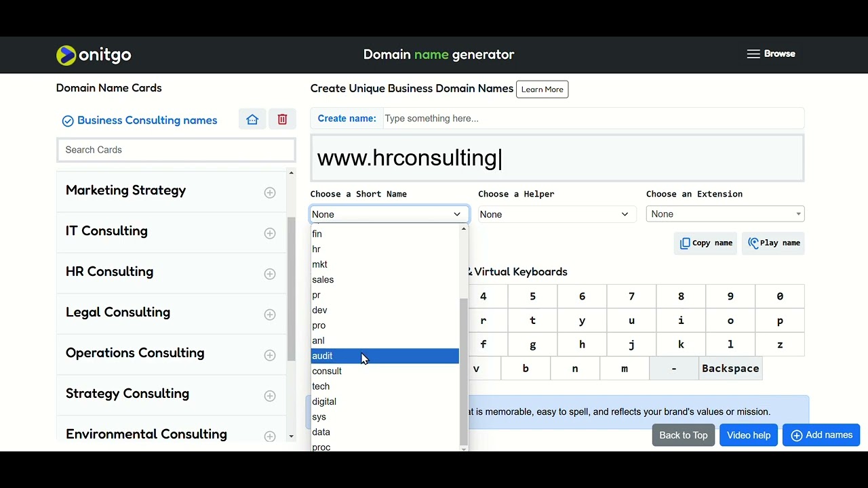The image size is (868, 488).
Task: Click the generated domain name display box
Action: coord(557,158)
